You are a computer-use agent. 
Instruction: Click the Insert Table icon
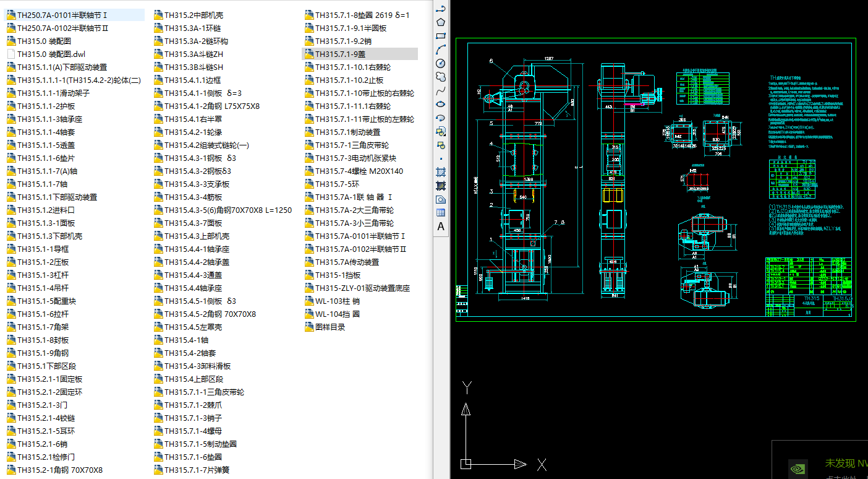click(441, 212)
